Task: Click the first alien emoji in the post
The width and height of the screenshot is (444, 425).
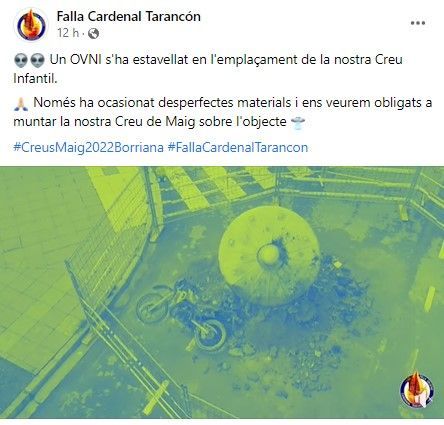Action: pos(20,60)
